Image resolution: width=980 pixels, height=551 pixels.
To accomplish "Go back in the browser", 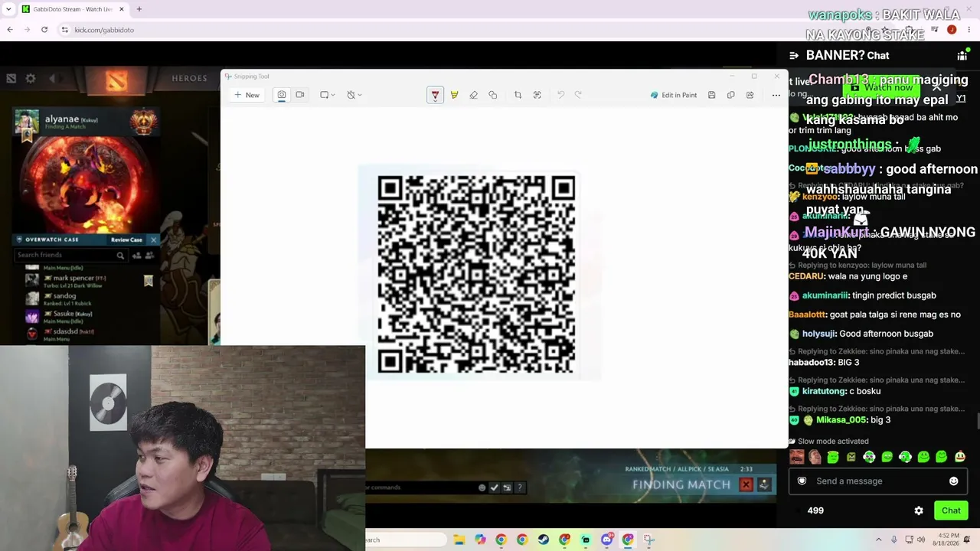I will click(10, 30).
